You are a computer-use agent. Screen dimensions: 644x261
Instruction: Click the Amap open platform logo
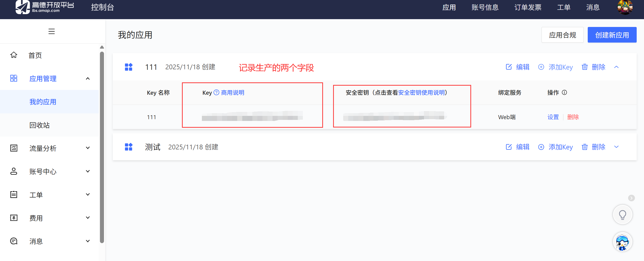(45, 7)
